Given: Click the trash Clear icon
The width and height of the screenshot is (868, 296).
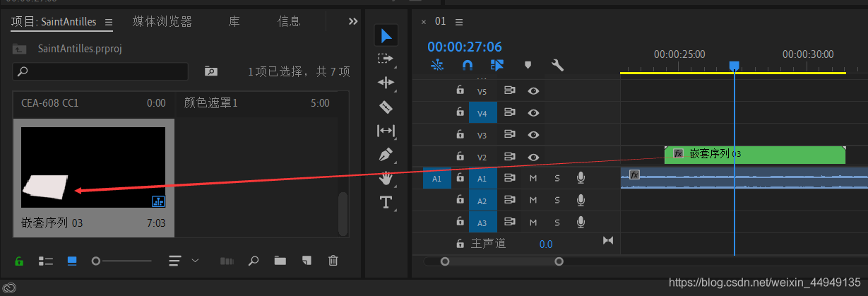Looking at the screenshot, I should pyautogui.click(x=333, y=261).
